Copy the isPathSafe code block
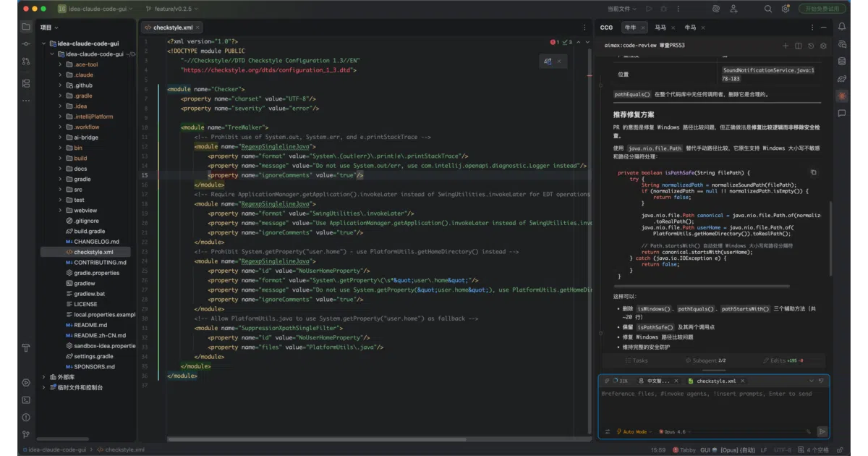868x456 pixels. click(813, 172)
